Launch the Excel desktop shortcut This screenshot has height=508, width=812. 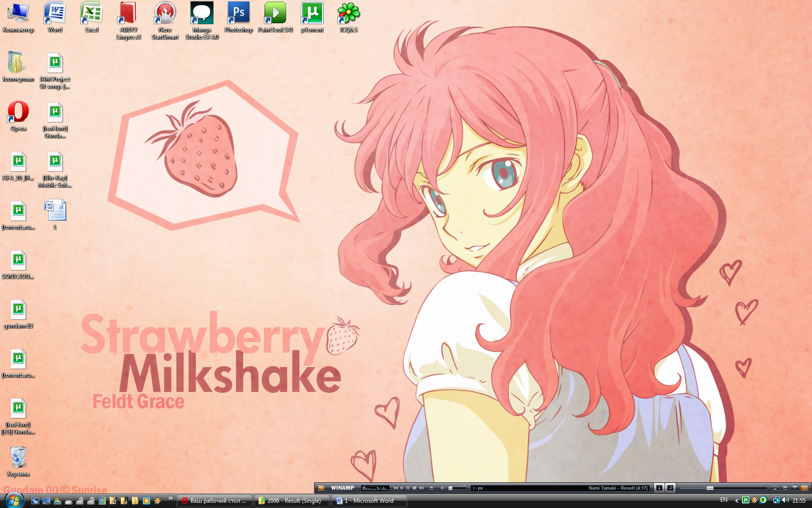[x=91, y=17]
